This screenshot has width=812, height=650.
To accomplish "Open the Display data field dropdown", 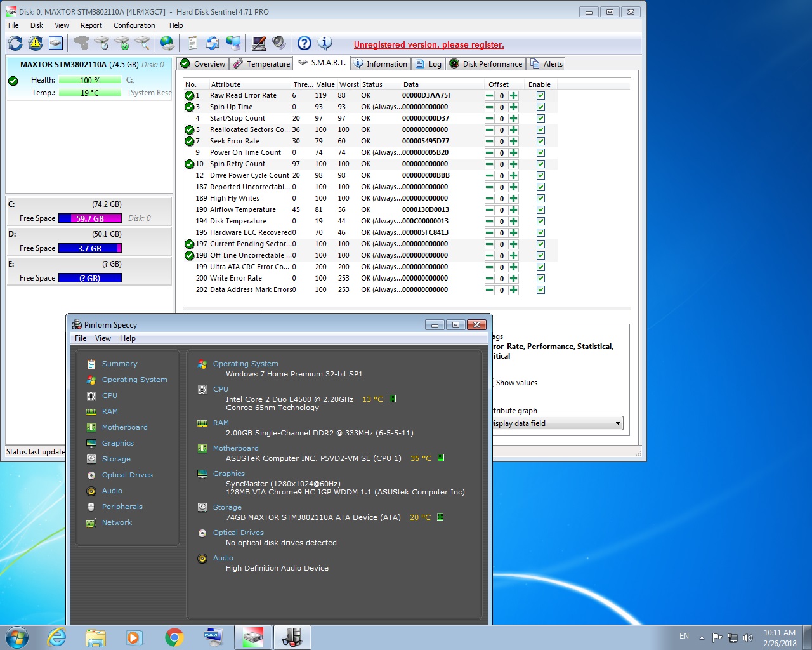I will pos(617,423).
